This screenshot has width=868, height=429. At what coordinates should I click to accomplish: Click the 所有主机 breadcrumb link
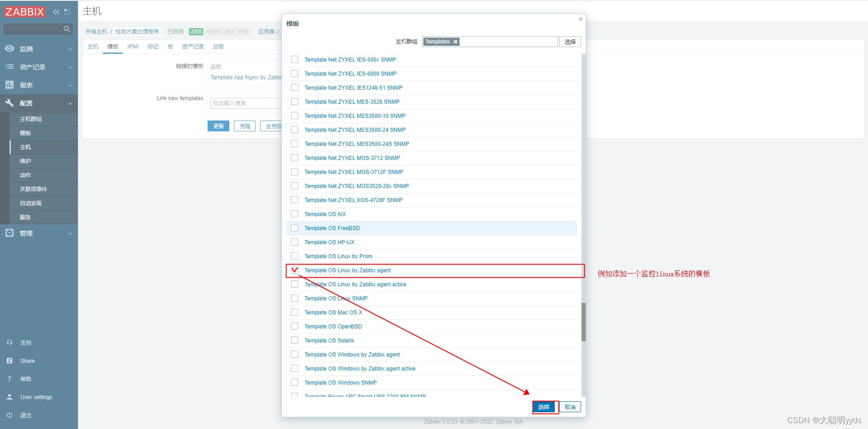(97, 32)
